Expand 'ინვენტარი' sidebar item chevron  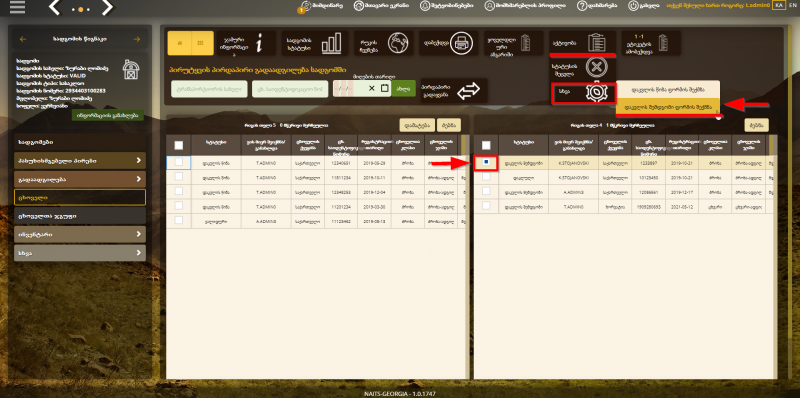pyautogui.click(x=138, y=235)
